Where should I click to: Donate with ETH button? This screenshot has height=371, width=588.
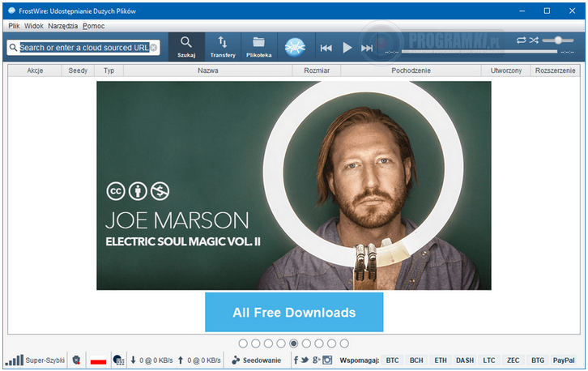[x=441, y=360]
